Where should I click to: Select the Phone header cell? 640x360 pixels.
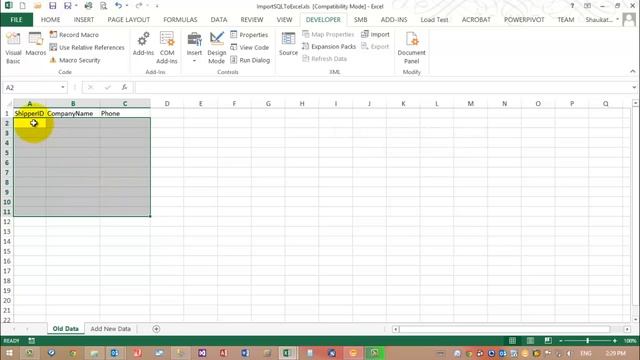click(125, 113)
